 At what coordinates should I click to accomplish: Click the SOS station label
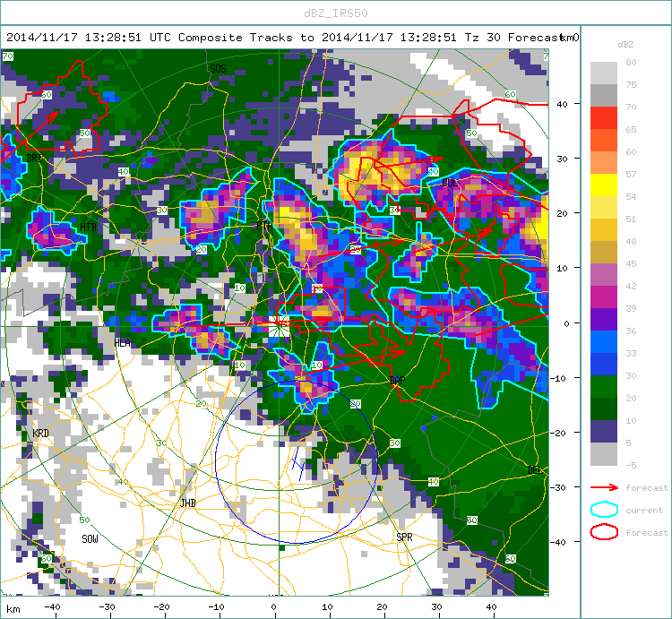pyautogui.click(x=218, y=69)
